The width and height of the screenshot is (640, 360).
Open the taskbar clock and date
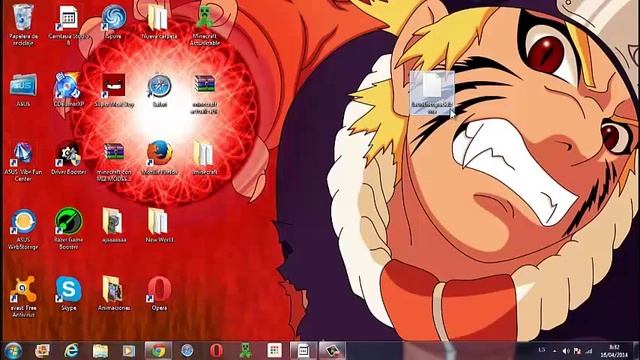pos(614,351)
